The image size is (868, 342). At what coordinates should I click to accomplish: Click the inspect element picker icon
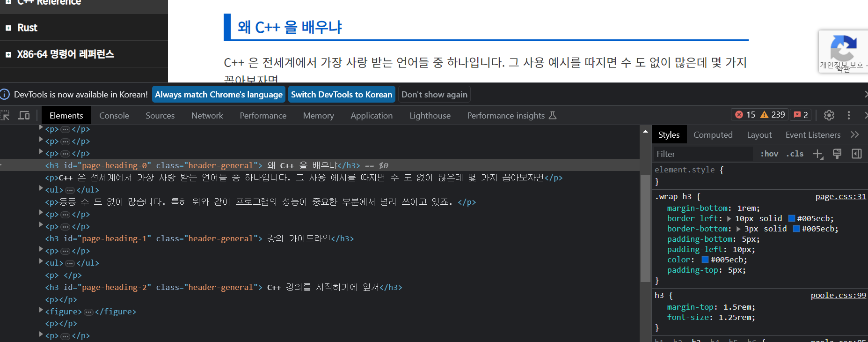coord(5,115)
